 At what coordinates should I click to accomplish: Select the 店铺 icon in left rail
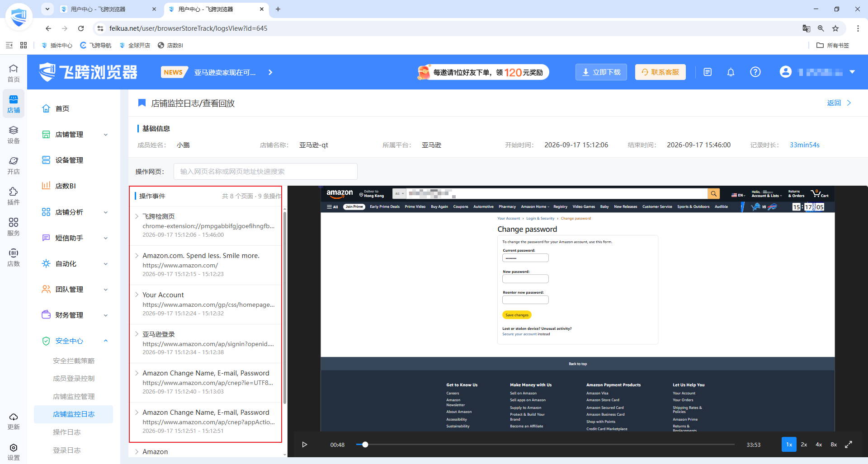point(14,103)
